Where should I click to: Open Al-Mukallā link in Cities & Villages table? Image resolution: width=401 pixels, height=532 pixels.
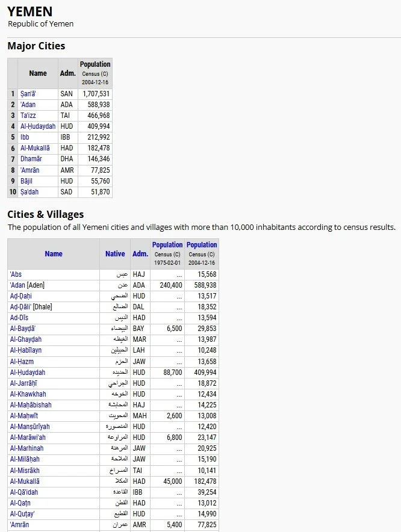point(25,481)
